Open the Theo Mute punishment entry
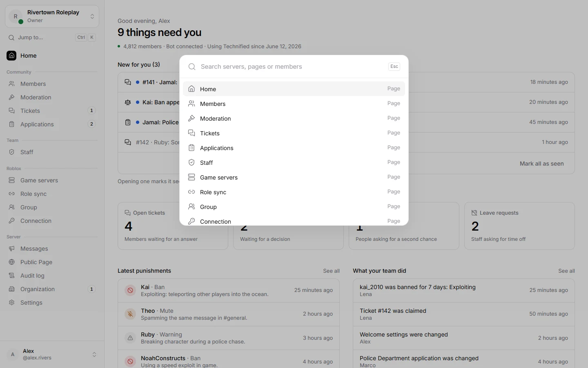Image resolution: width=588 pixels, height=368 pixels. 229,314
